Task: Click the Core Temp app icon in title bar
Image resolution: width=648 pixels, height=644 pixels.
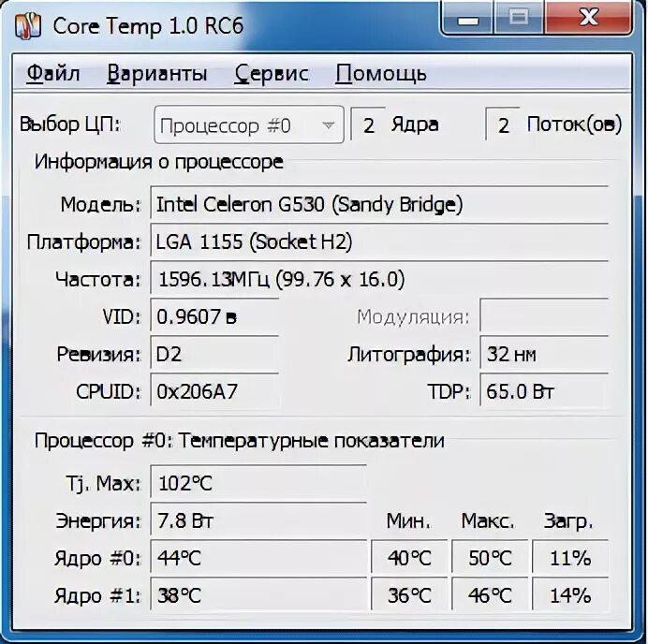Action: click(x=28, y=26)
